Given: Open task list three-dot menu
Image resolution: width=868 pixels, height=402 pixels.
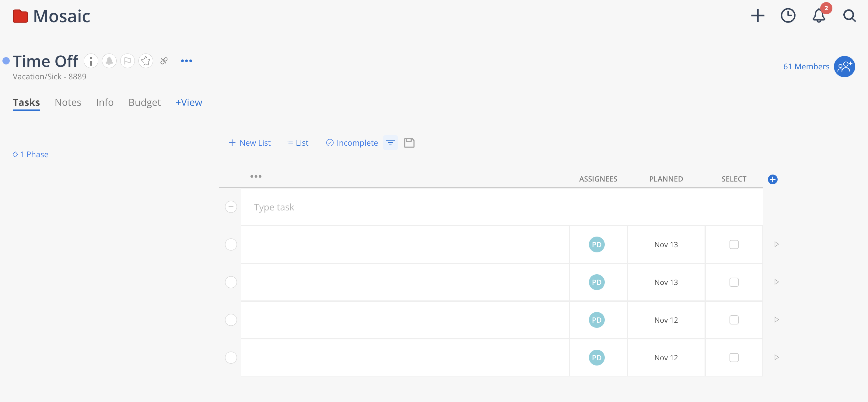Looking at the screenshot, I should coord(256,176).
